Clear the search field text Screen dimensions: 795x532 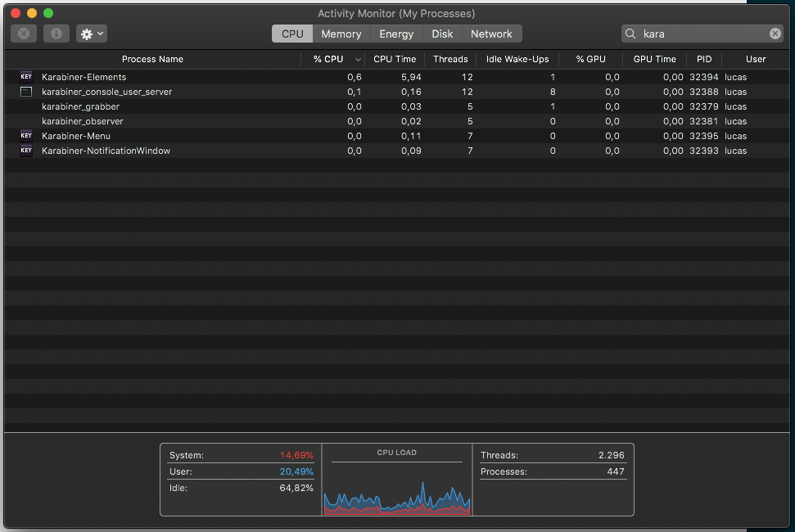pos(775,34)
